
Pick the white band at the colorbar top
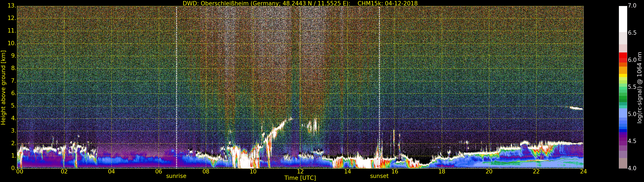point(623,19)
